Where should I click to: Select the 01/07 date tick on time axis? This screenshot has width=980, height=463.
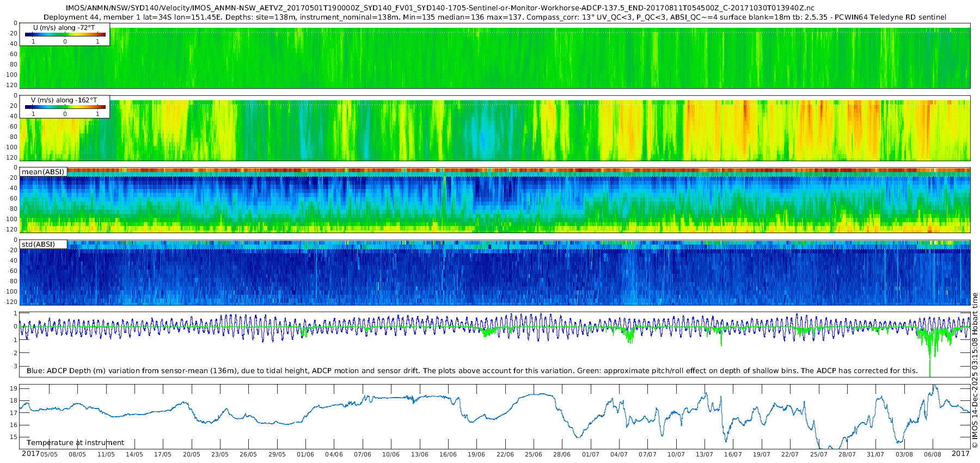pos(590,454)
